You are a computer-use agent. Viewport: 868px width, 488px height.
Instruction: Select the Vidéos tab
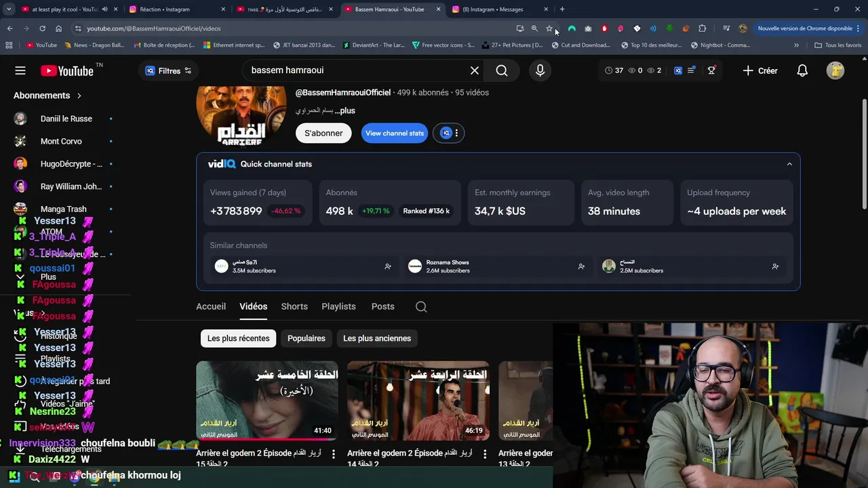[254, 306]
